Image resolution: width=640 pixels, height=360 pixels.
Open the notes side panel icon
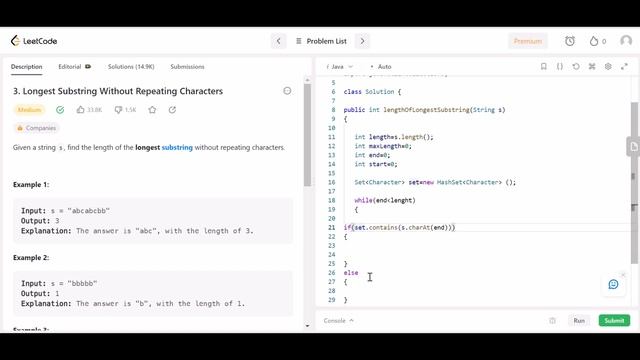click(633, 147)
